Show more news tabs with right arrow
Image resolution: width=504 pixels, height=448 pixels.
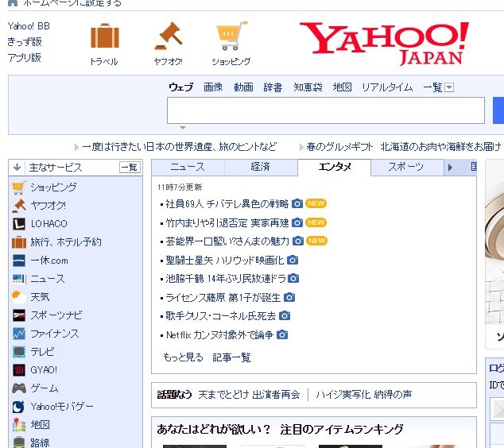coord(450,168)
